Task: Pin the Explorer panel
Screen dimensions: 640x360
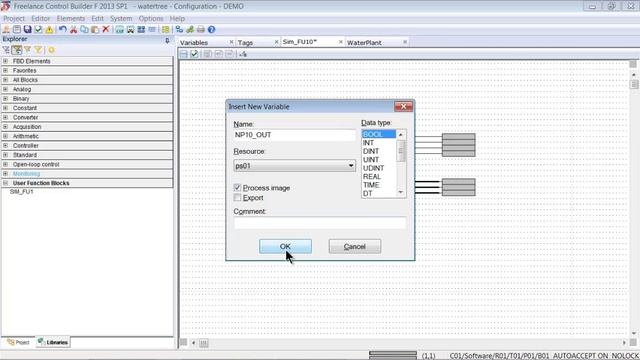Action: click(x=167, y=40)
